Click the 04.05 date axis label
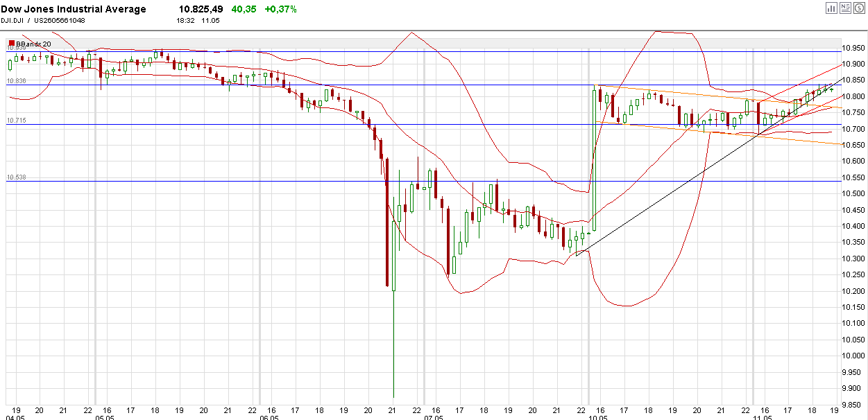This screenshot has width=868, height=420. pyautogui.click(x=17, y=418)
